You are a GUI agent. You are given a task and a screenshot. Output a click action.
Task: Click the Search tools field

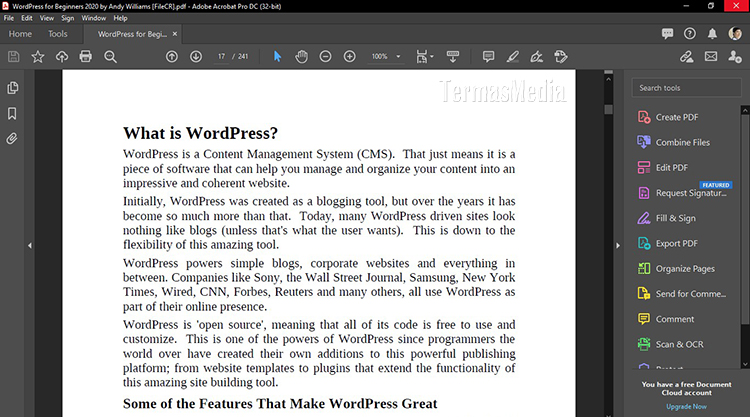point(686,88)
